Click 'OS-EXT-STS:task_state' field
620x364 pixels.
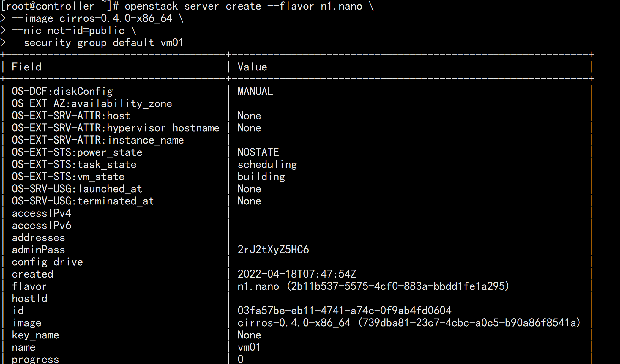(74, 164)
